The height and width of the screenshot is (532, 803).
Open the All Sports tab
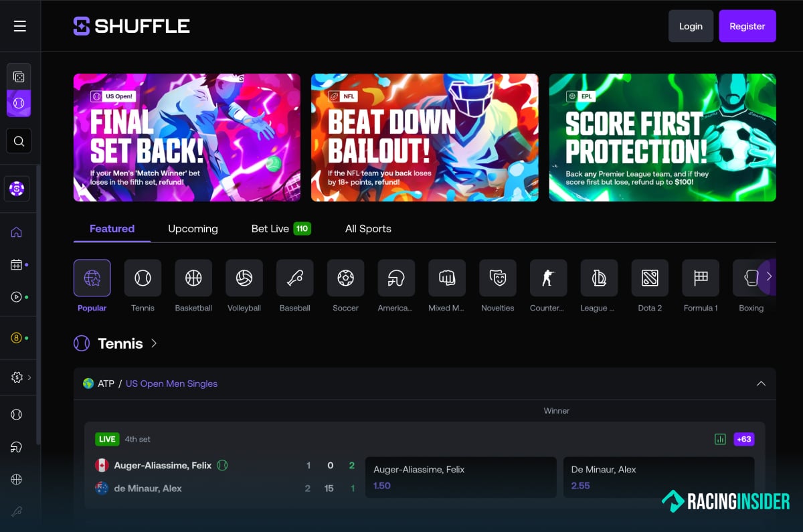tap(368, 229)
